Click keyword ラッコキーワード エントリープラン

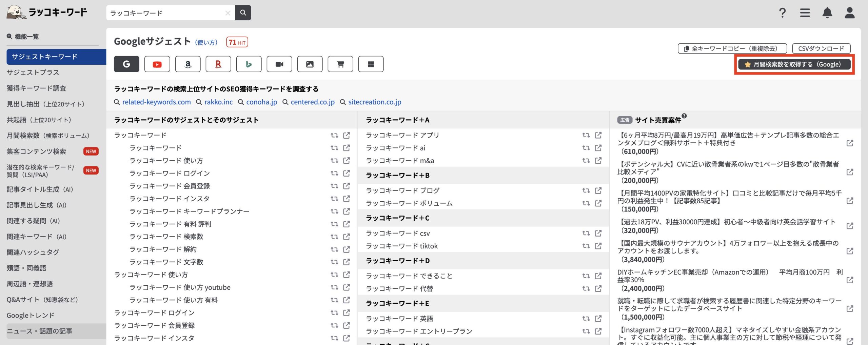(419, 331)
